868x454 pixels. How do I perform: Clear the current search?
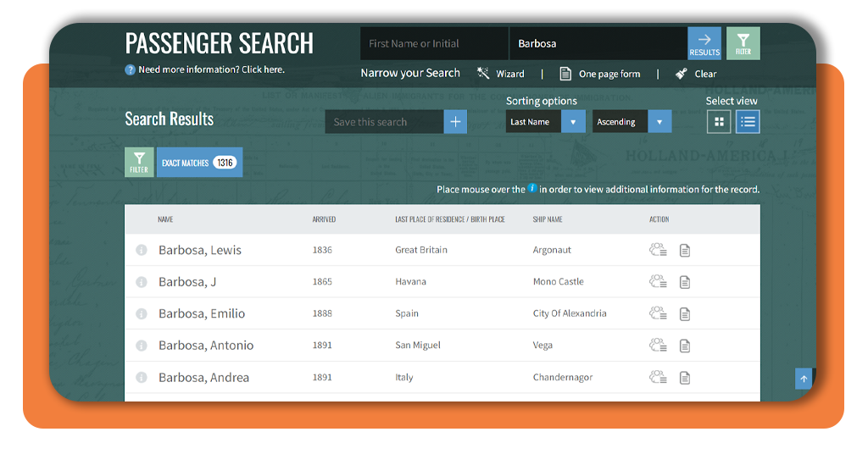[x=696, y=74]
